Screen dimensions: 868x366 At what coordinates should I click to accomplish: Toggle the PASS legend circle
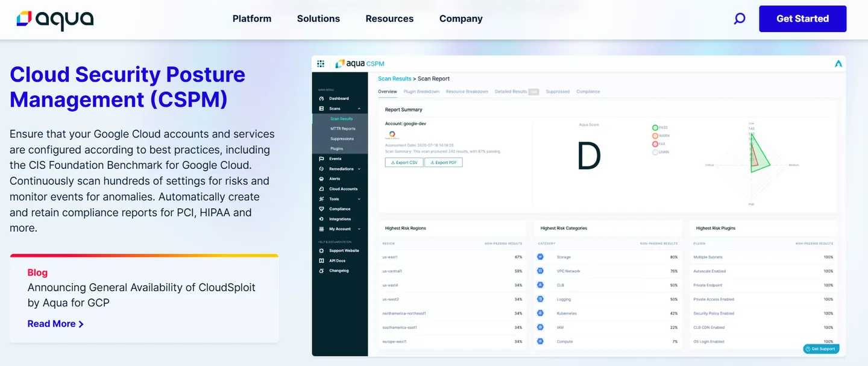point(655,128)
